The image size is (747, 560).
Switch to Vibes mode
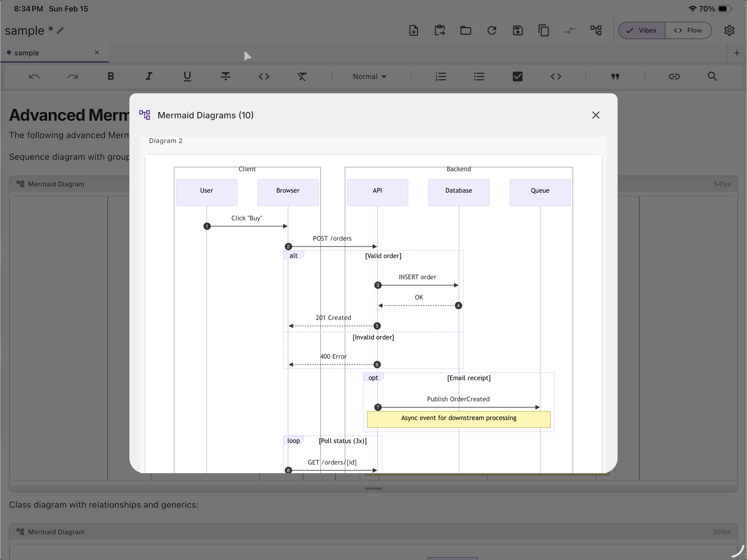click(642, 30)
